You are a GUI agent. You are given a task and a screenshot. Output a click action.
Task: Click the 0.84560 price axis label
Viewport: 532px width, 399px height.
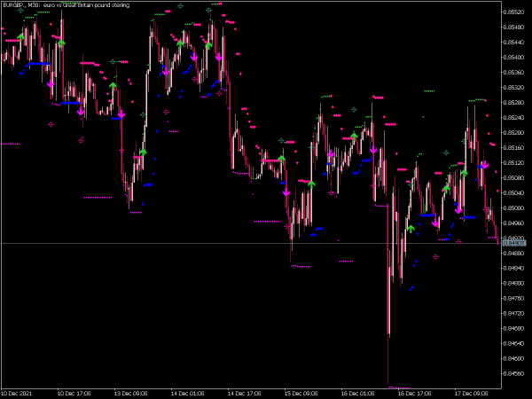513,373
